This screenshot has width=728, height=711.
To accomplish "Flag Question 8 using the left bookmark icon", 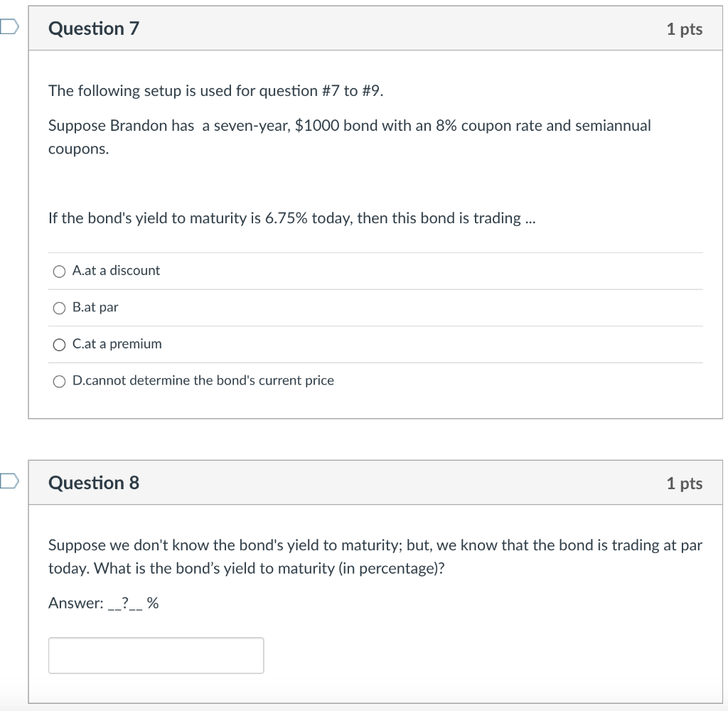I will 6,480.
